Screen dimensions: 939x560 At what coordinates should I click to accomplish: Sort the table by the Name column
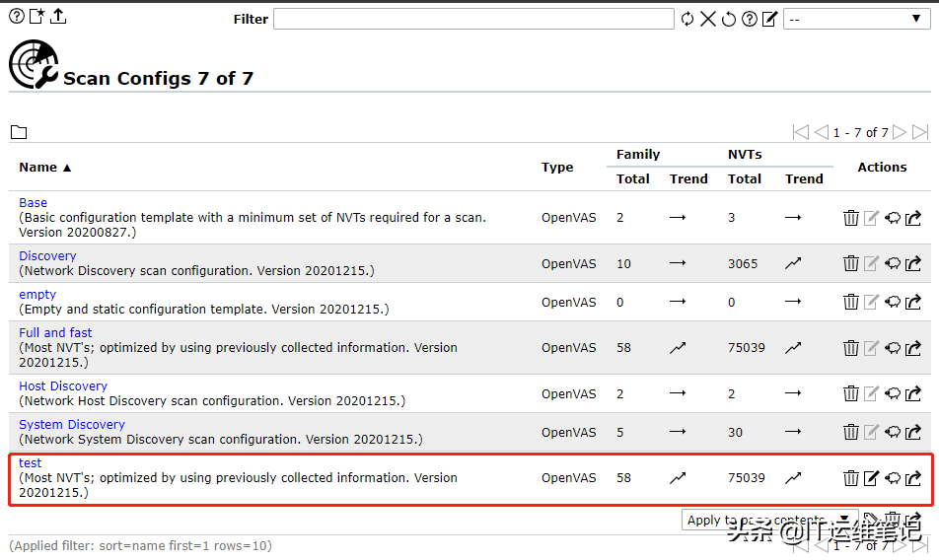pyautogui.click(x=45, y=168)
